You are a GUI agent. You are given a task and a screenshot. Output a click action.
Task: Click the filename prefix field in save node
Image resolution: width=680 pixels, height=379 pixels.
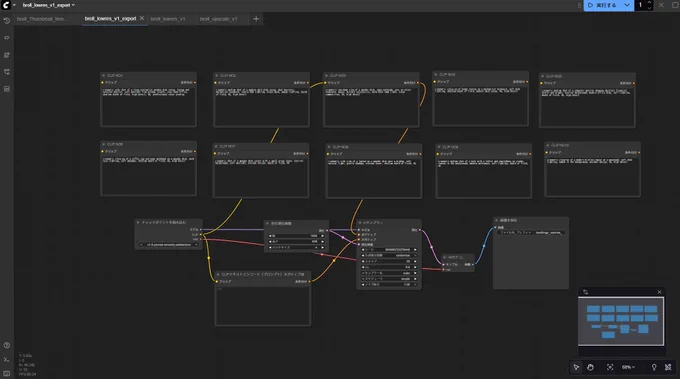click(x=530, y=232)
